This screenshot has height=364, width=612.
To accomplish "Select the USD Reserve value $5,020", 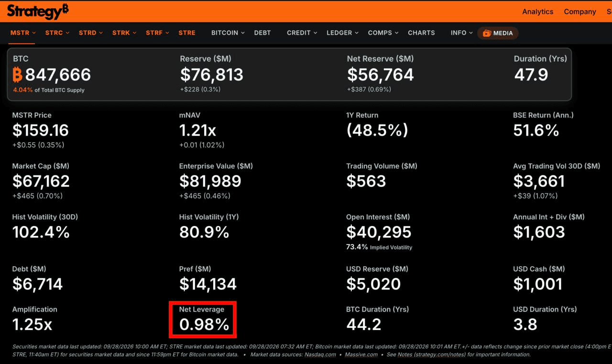I will click(373, 284).
